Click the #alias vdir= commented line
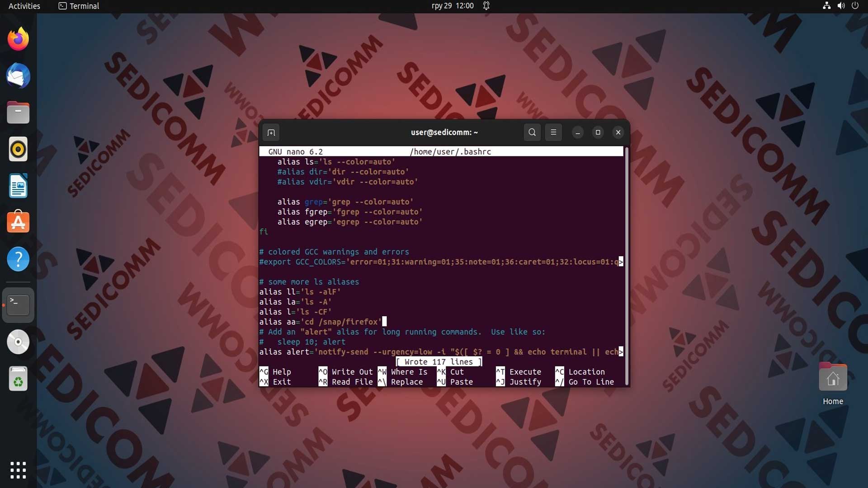 tap(348, 182)
